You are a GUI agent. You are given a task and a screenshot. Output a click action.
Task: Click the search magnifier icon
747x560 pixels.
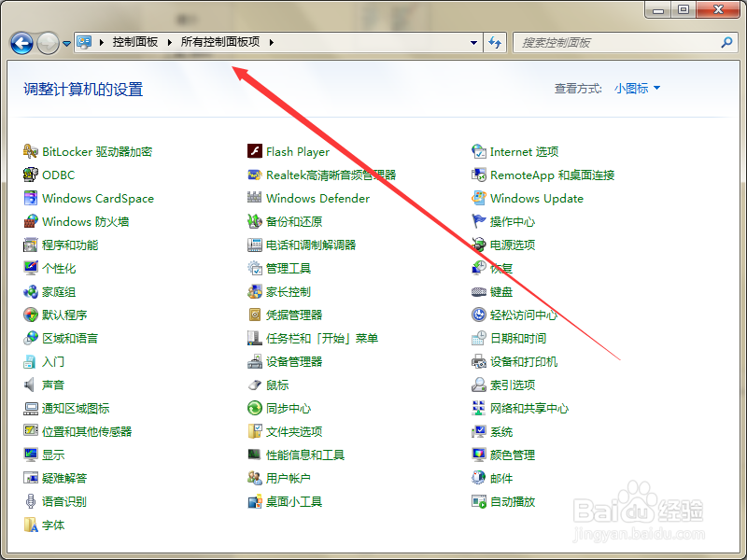coord(726,42)
